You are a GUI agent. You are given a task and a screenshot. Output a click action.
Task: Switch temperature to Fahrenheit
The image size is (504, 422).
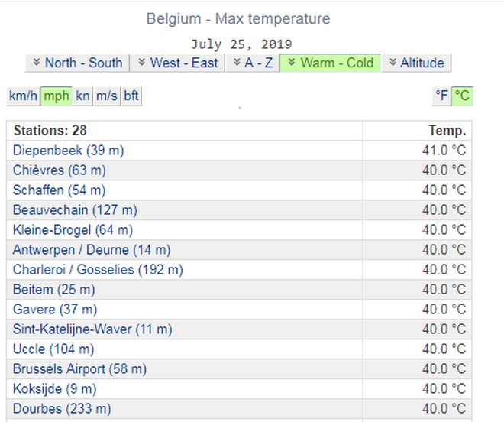pyautogui.click(x=442, y=96)
